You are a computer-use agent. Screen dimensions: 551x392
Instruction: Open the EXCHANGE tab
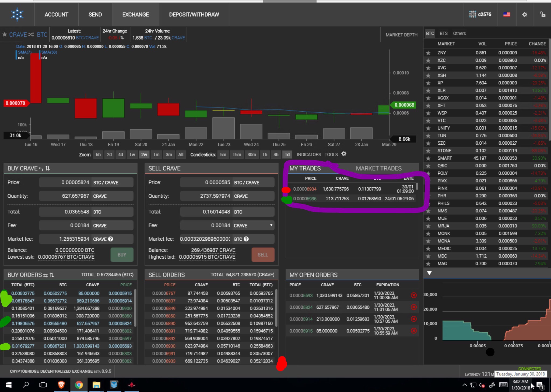pyautogui.click(x=136, y=15)
